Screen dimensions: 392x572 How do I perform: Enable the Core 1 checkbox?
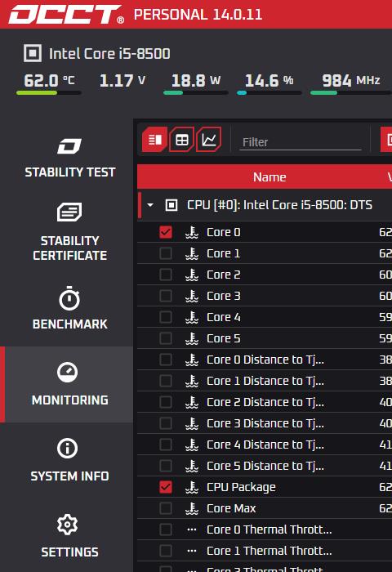[166, 253]
